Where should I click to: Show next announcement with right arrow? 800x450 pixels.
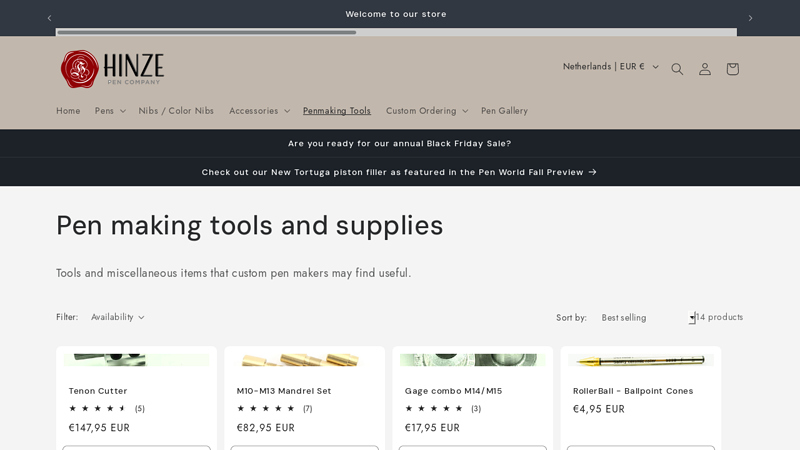[x=750, y=18]
